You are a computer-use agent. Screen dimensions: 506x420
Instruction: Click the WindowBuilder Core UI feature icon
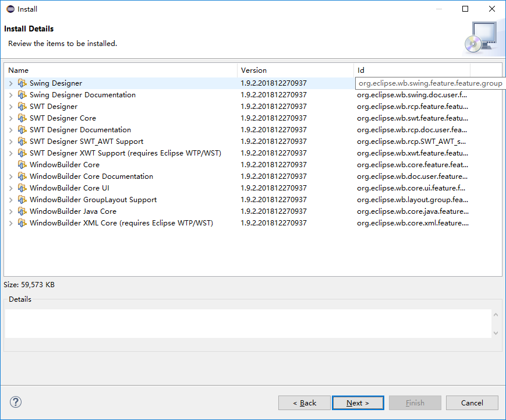point(22,188)
